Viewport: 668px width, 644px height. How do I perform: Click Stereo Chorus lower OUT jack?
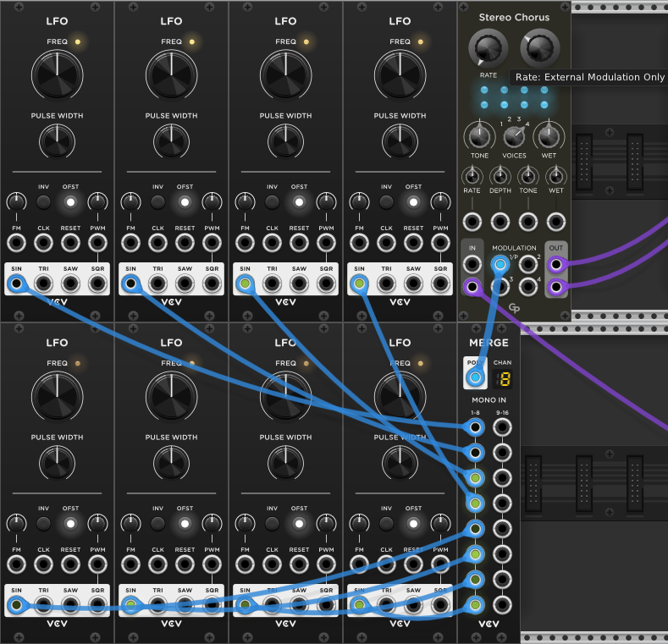coord(556,287)
